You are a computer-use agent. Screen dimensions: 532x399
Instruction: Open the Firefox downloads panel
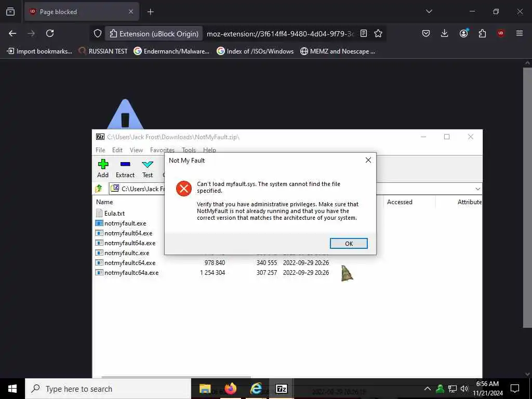(445, 33)
